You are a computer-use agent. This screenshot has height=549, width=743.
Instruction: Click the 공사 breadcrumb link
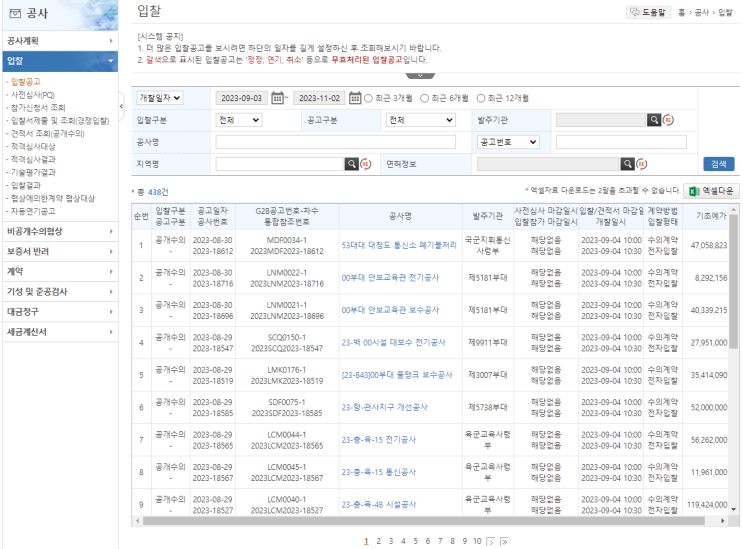(x=701, y=13)
